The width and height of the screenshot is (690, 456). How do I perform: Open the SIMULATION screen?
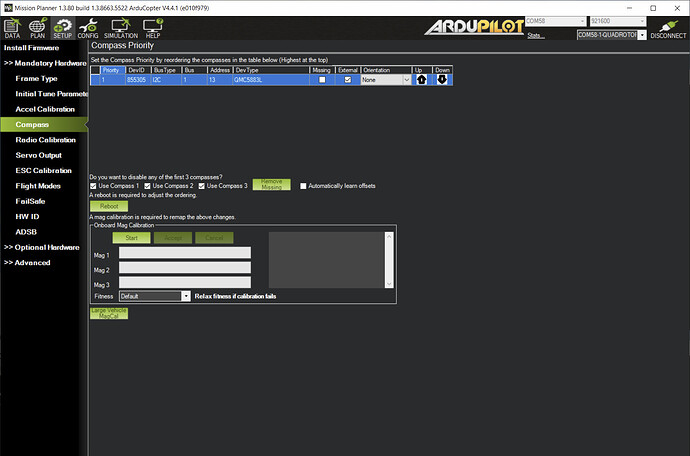tap(121, 29)
